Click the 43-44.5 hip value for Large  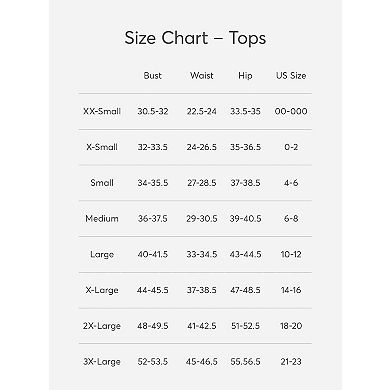245,254
